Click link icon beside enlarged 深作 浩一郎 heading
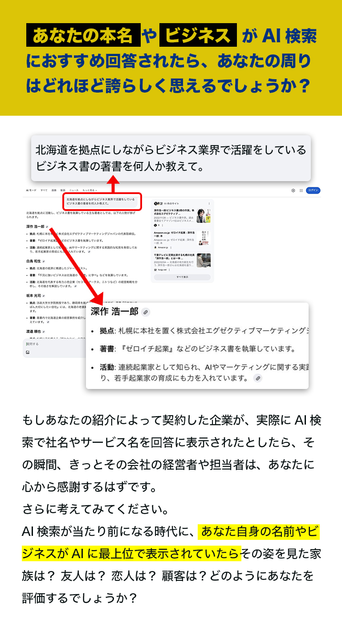Viewport: 342px width, 644px height. [x=145, y=312]
